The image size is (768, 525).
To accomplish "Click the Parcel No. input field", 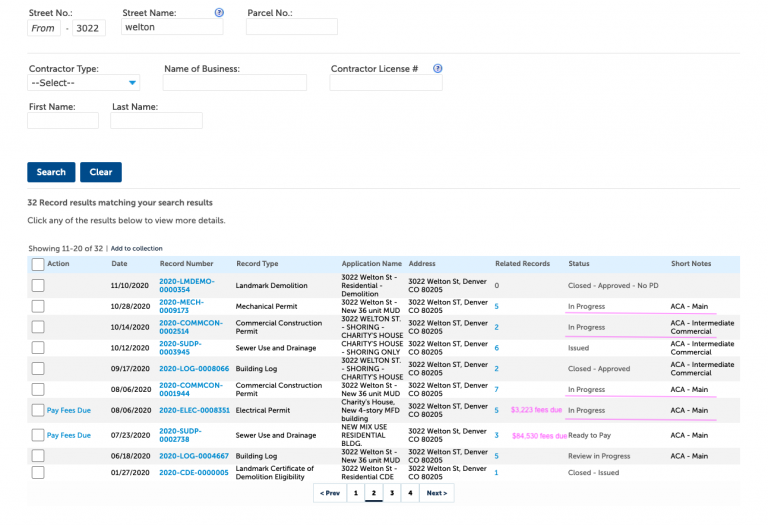I will pos(291,27).
